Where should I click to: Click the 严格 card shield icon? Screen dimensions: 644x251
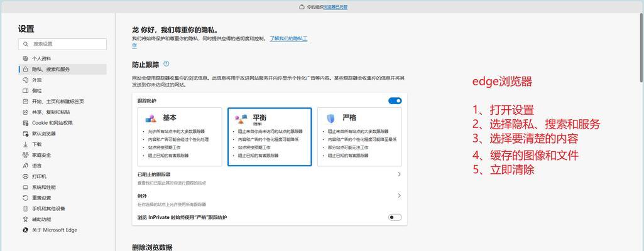(330, 119)
